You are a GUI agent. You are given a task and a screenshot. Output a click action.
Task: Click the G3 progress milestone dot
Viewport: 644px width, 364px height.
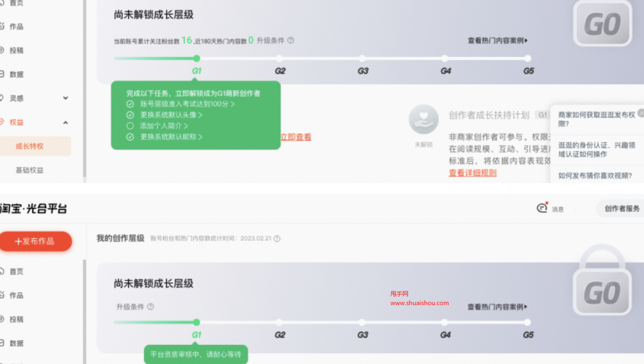362,58
